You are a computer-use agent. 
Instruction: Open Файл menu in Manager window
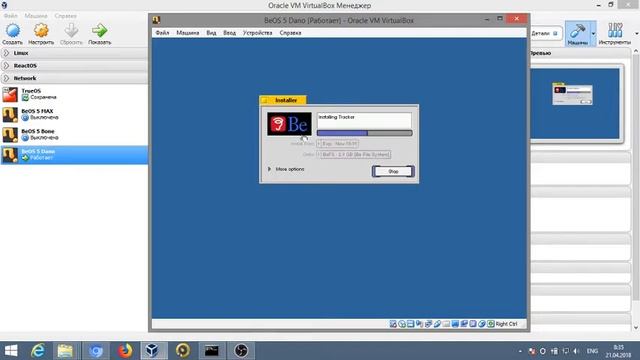point(11,16)
